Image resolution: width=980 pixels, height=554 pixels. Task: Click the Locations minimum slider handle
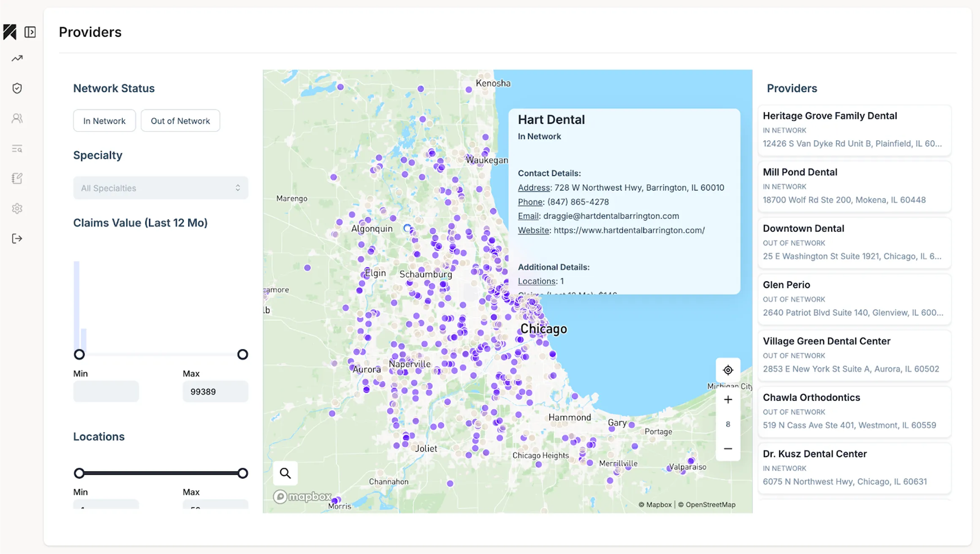click(x=79, y=473)
